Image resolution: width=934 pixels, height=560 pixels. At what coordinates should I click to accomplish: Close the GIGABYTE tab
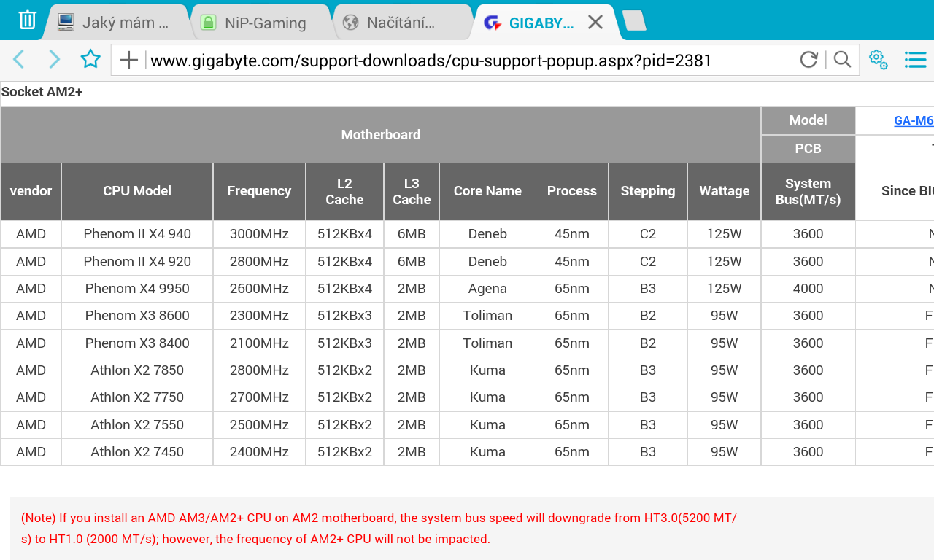(595, 23)
